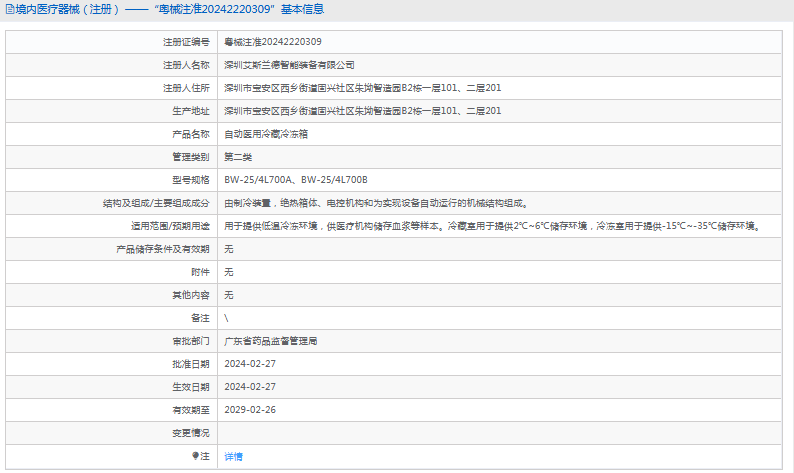Click the 其他内容 label cell
The width and height of the screenshot is (794, 473).
coord(111,295)
